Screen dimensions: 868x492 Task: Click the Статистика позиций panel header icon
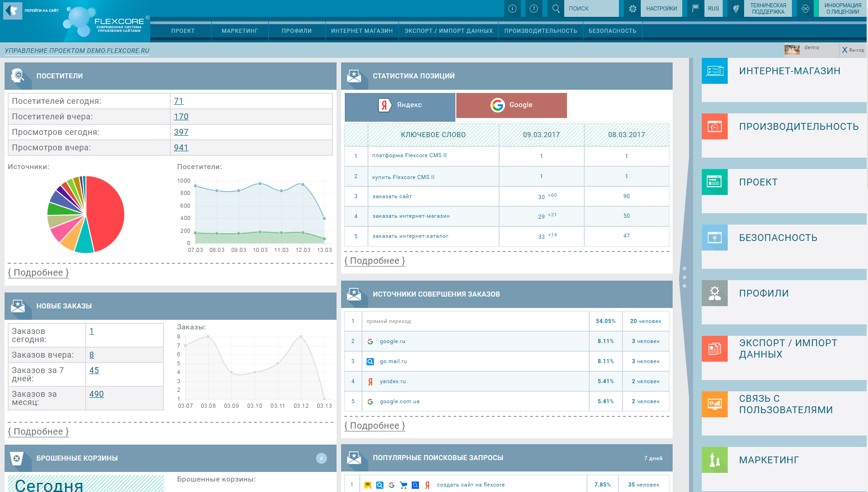pyautogui.click(x=354, y=76)
